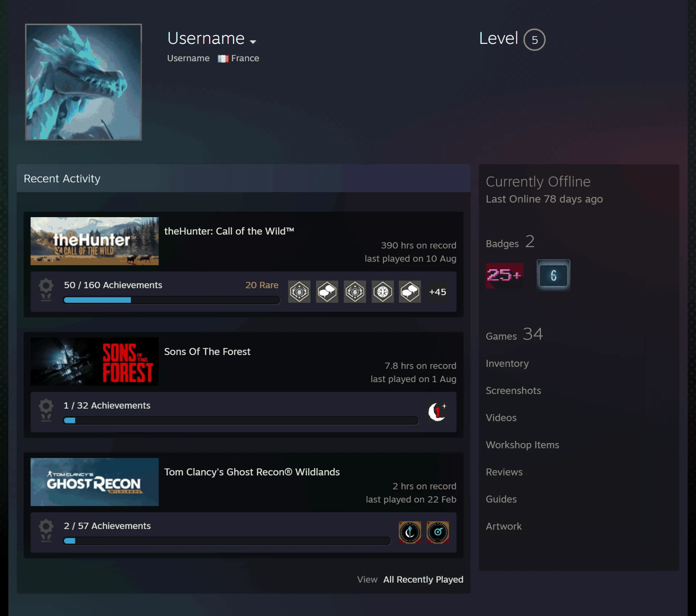
Task: Open the Inventory link
Action: pyautogui.click(x=507, y=363)
